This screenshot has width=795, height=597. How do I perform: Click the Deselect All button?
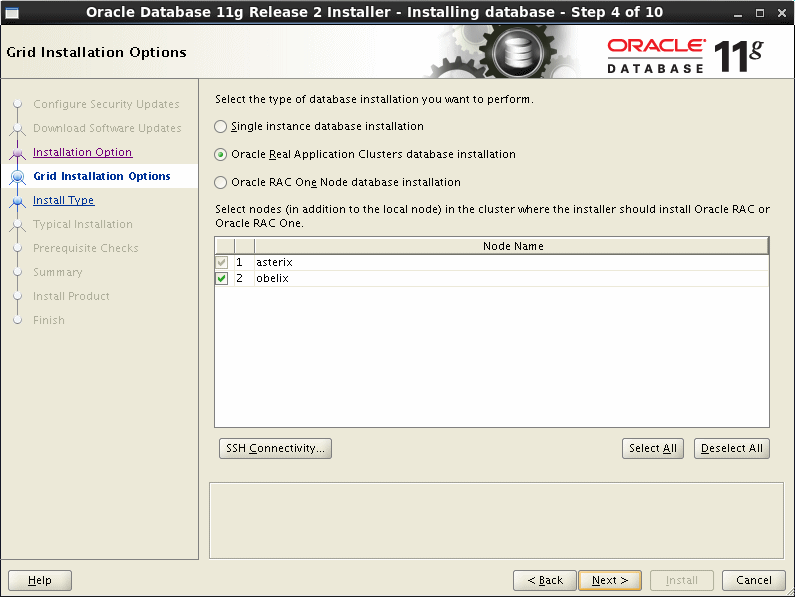point(732,448)
